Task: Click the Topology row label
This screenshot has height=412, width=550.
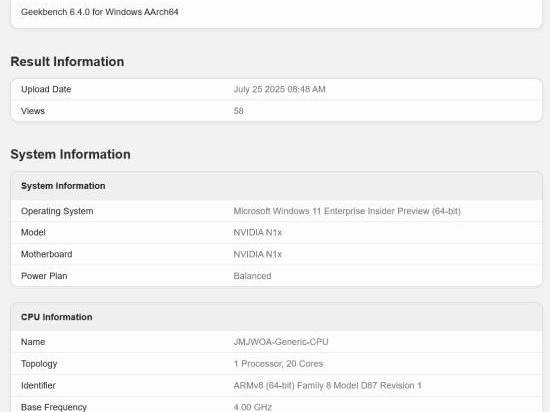Action: point(39,364)
